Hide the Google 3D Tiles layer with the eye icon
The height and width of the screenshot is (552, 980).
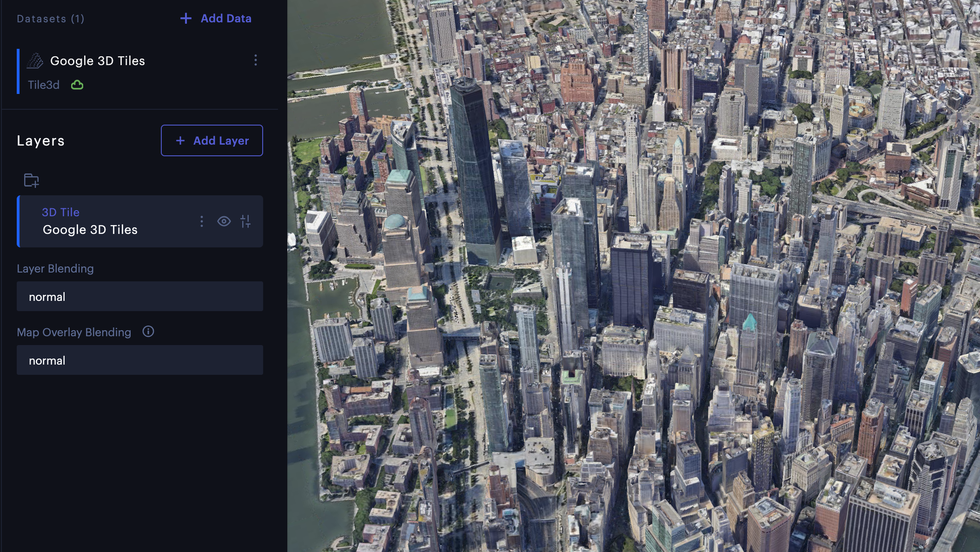pos(225,222)
